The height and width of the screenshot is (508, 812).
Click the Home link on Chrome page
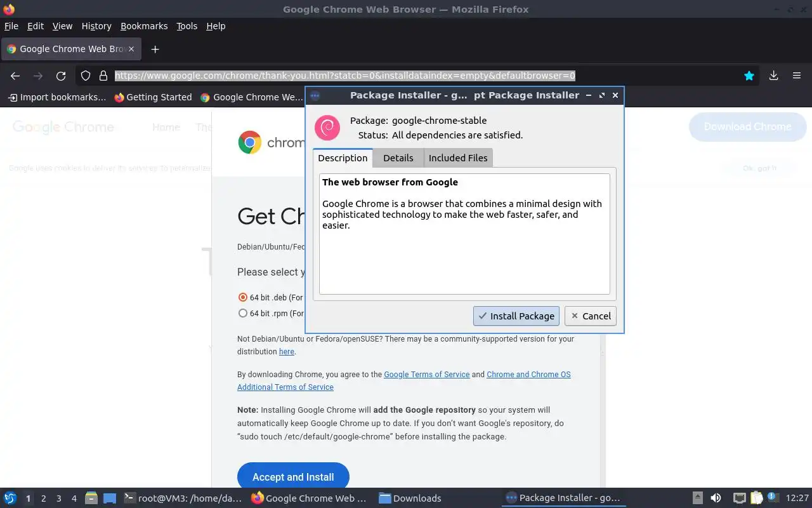pyautogui.click(x=166, y=127)
